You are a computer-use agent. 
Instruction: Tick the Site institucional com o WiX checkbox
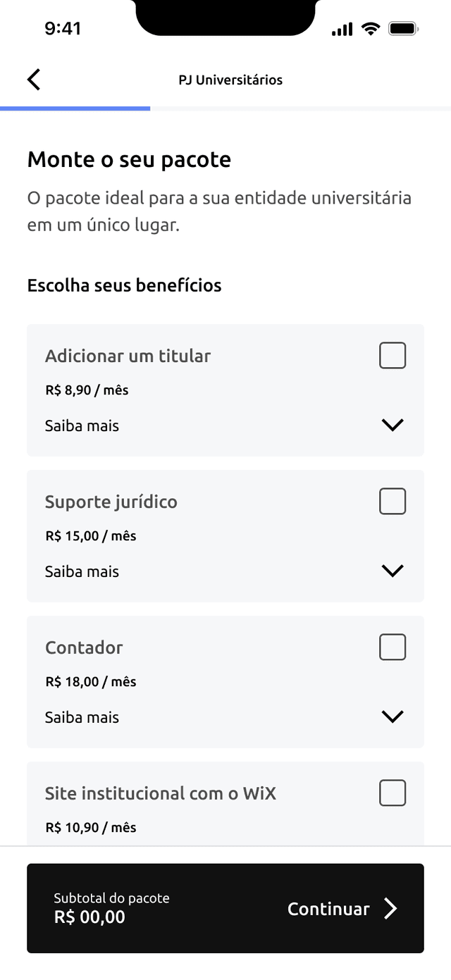pyautogui.click(x=393, y=793)
